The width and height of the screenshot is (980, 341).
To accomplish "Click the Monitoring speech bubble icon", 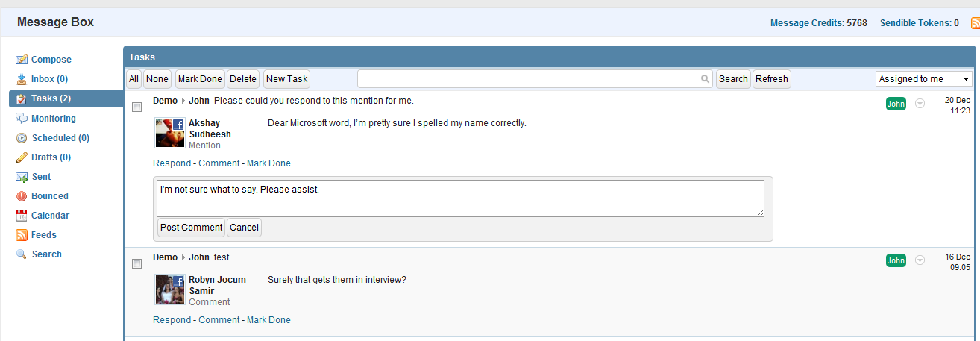I will 22,119.
